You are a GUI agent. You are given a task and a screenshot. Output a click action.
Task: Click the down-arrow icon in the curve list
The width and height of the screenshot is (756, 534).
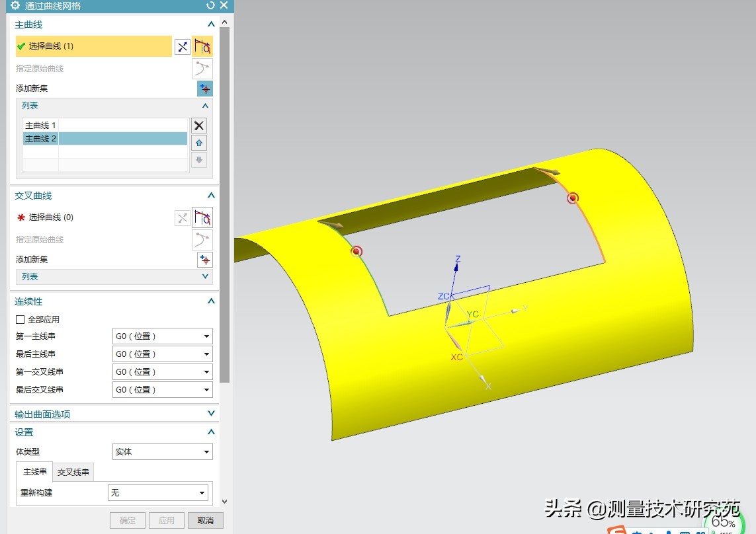(198, 159)
